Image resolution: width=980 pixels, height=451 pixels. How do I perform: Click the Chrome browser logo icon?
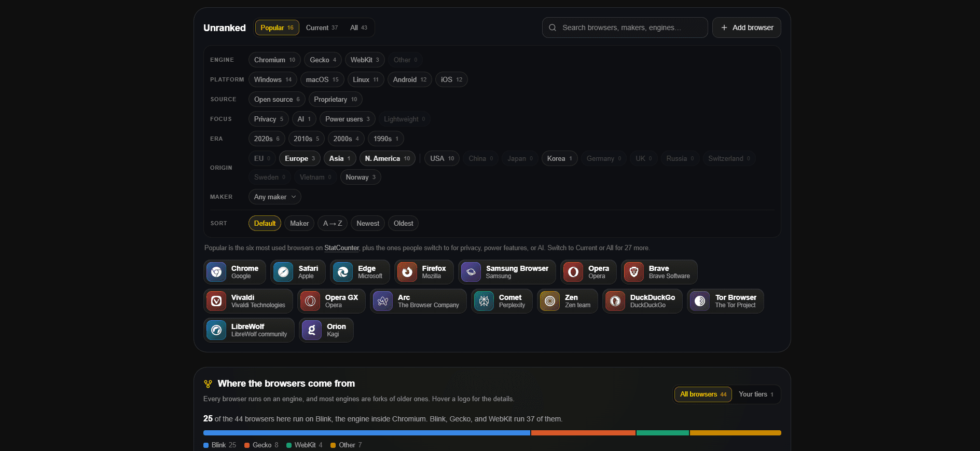(x=216, y=272)
